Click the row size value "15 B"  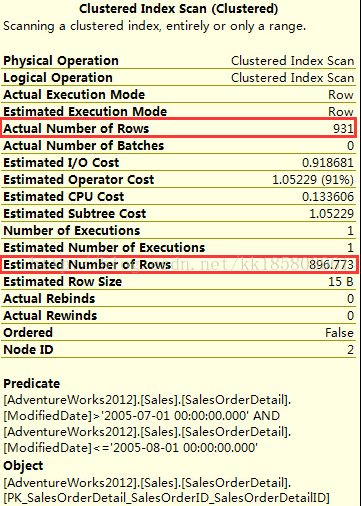(x=341, y=282)
